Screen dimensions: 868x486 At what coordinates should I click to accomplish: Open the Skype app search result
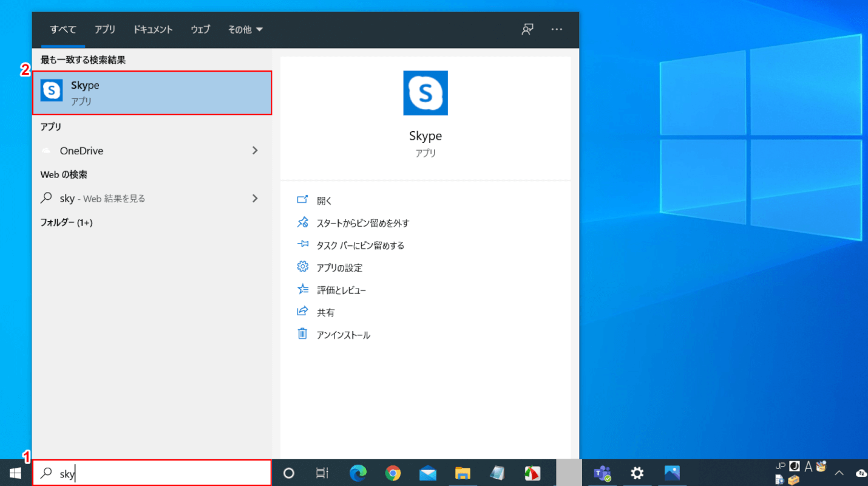tap(152, 93)
